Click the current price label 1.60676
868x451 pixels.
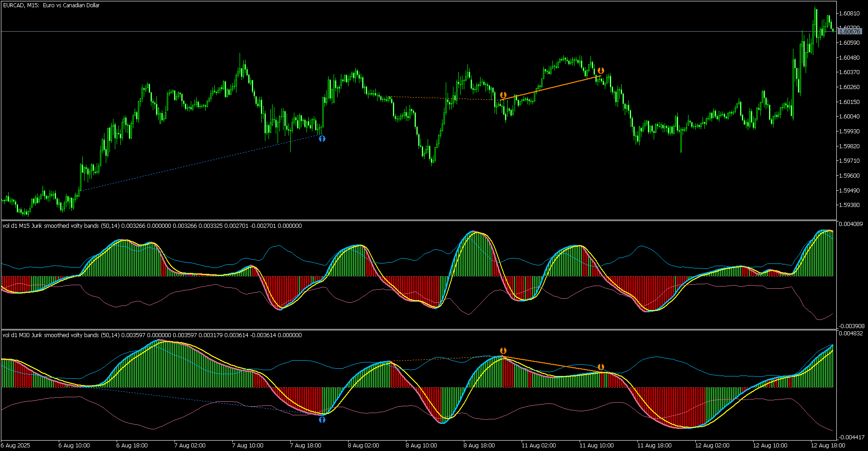pyautogui.click(x=849, y=31)
